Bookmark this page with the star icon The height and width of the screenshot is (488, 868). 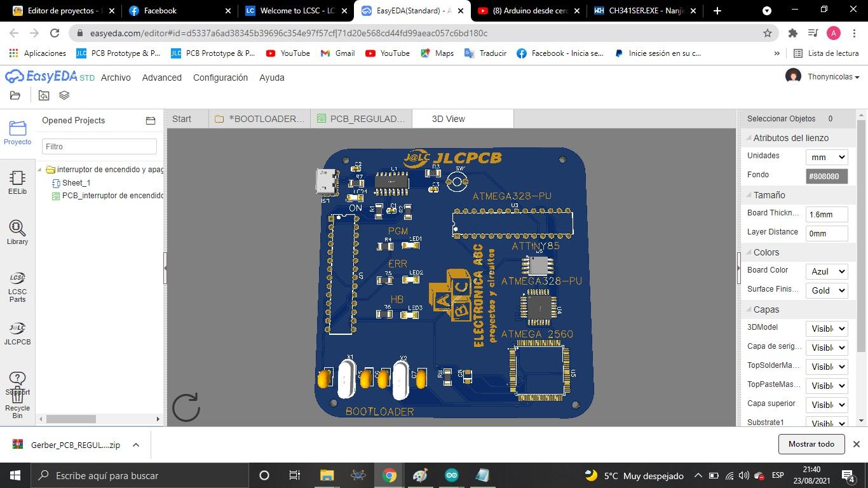tap(768, 33)
